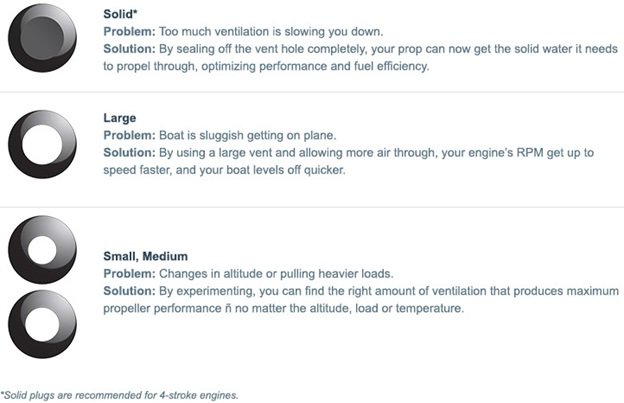624x403 pixels.
Task: Click the "propeller performance" altitude, load, temperature line
Action: [x=284, y=308]
